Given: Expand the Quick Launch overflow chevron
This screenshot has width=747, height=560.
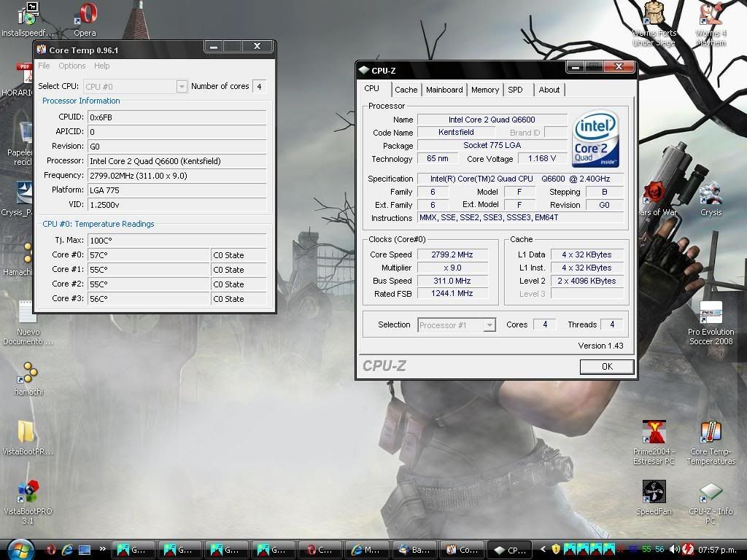Looking at the screenshot, I should pos(102,548).
